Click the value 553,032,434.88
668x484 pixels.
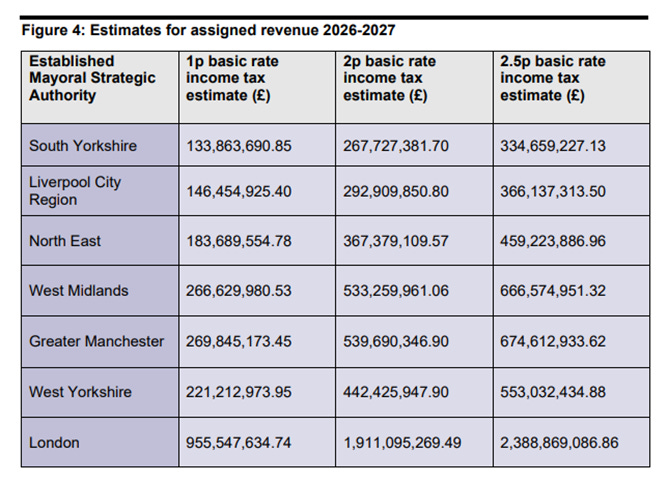click(553, 392)
